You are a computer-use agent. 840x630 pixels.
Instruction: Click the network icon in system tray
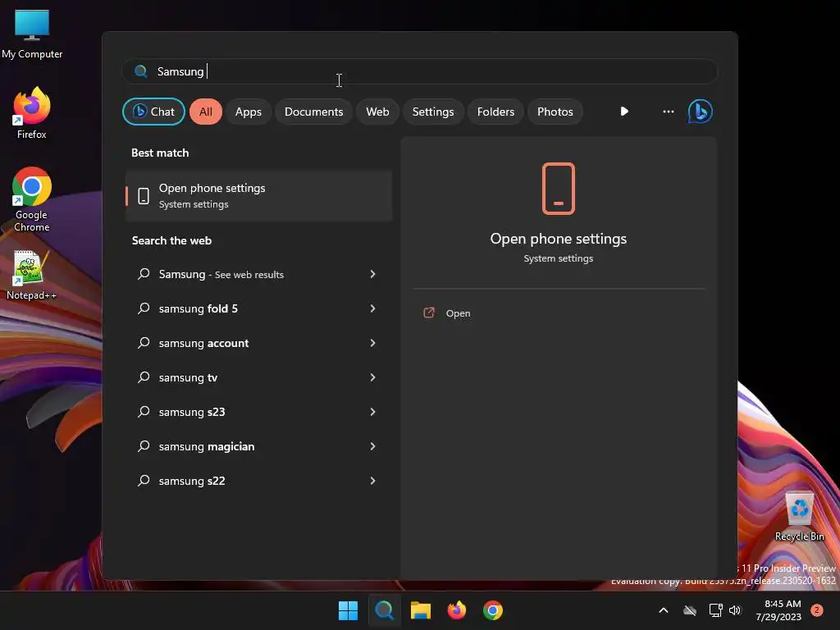715,610
